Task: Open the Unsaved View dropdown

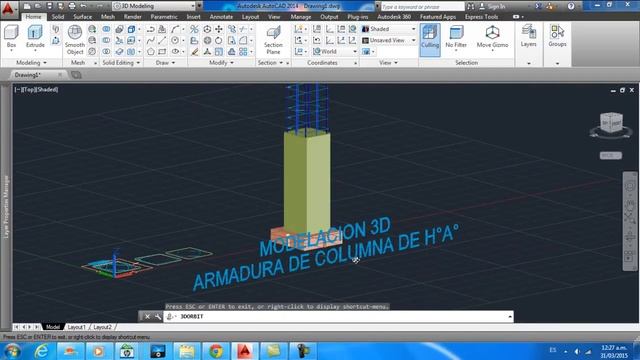Action: click(389, 40)
